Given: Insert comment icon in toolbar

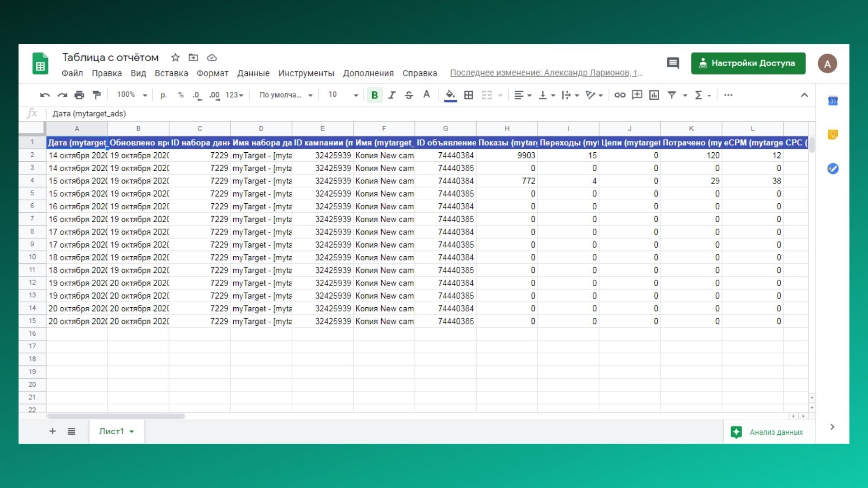Looking at the screenshot, I should click(x=637, y=95).
